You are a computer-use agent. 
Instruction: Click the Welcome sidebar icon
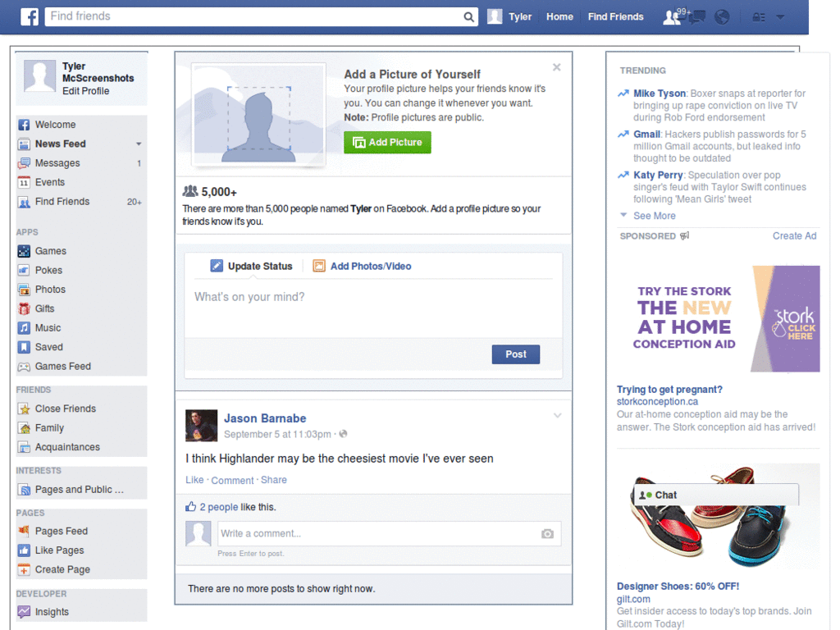coord(24,125)
